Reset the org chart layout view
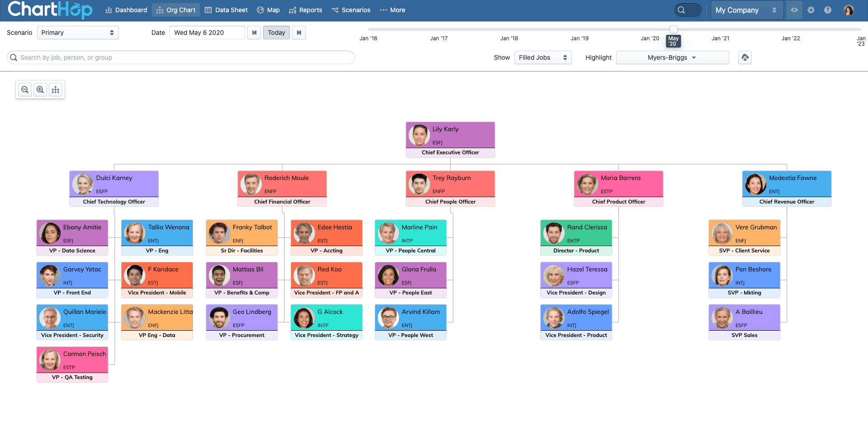This screenshot has width=868, height=437. click(55, 90)
